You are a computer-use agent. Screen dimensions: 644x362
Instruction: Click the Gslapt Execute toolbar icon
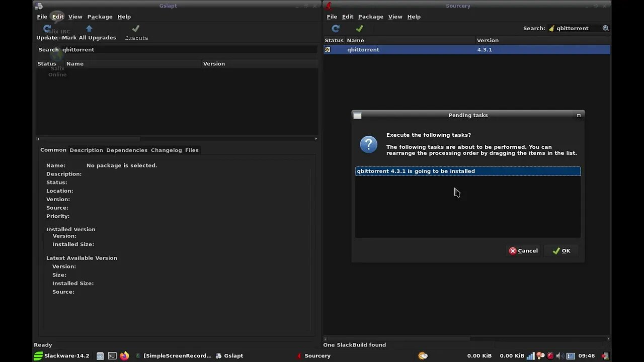click(136, 33)
